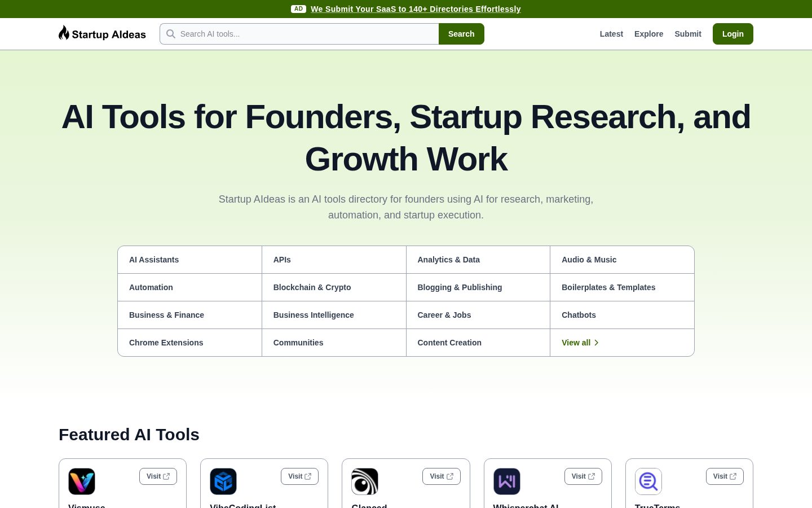The height and width of the screenshot is (508, 812).
Task: Open the Explore nav item
Action: [648, 34]
